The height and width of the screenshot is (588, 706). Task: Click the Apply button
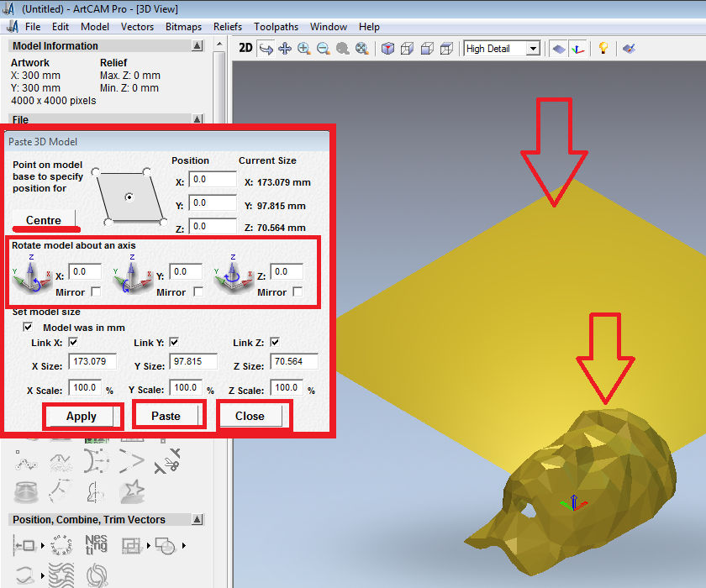click(81, 416)
